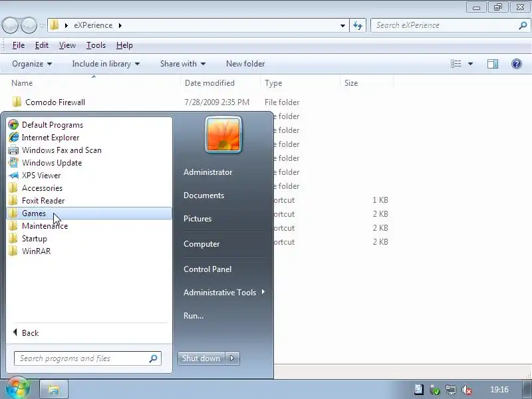Viewport: 532px width, 399px height.
Task: Click the removable media tray icon
Action: [x=419, y=390]
